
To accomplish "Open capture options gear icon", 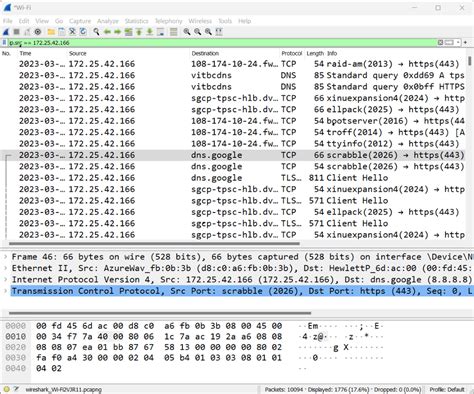I will [x=38, y=32].
